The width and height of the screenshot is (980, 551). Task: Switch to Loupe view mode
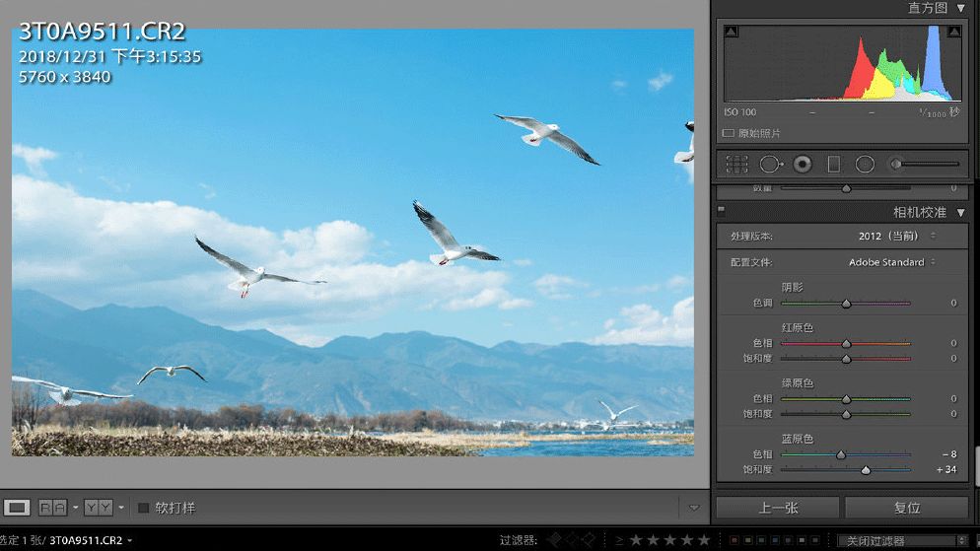(17, 508)
